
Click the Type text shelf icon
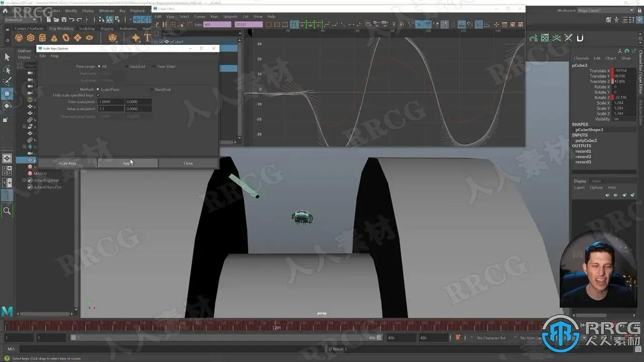(147, 38)
